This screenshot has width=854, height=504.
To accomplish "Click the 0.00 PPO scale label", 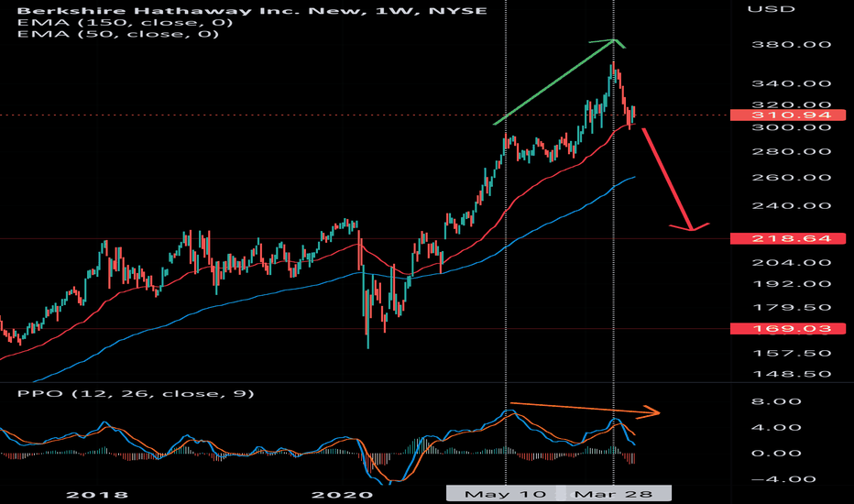I will click(x=776, y=453).
